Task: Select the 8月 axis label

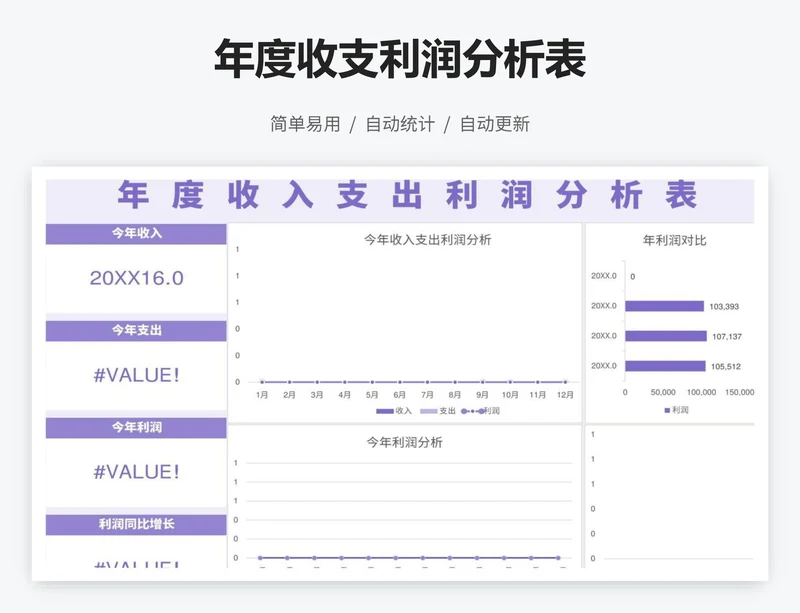Action: click(x=455, y=395)
